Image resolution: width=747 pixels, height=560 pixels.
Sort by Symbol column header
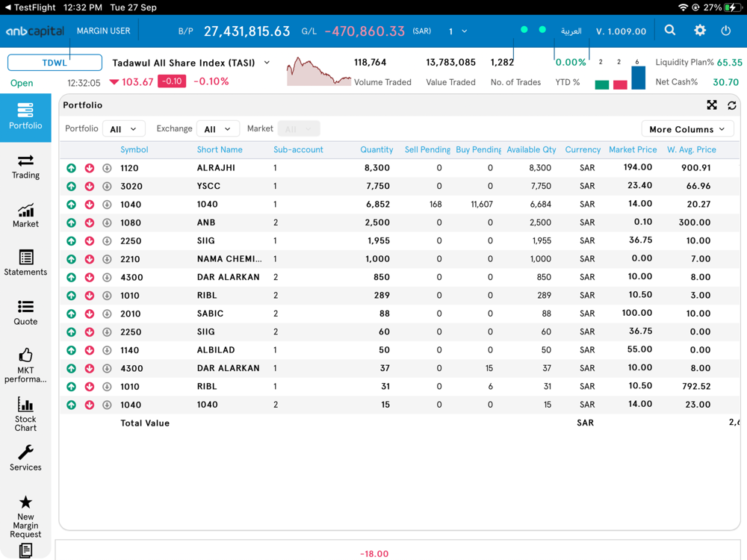click(x=134, y=149)
